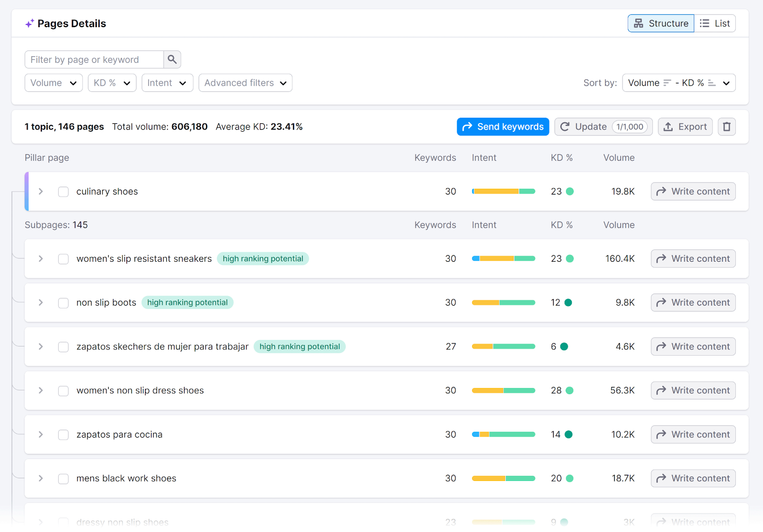Click the filter by page or keyword field
Viewport: 763px width, 532px height.
coord(94,59)
